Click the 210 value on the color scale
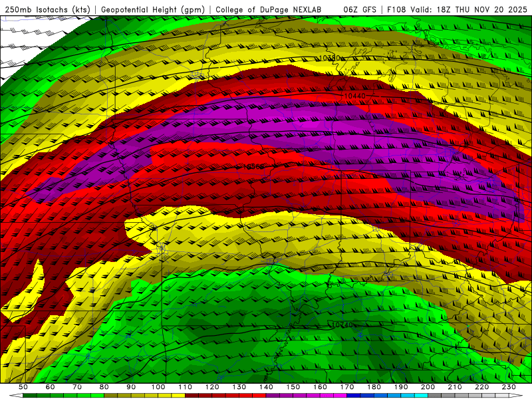Screen dimensions: 532x399 click(455, 387)
